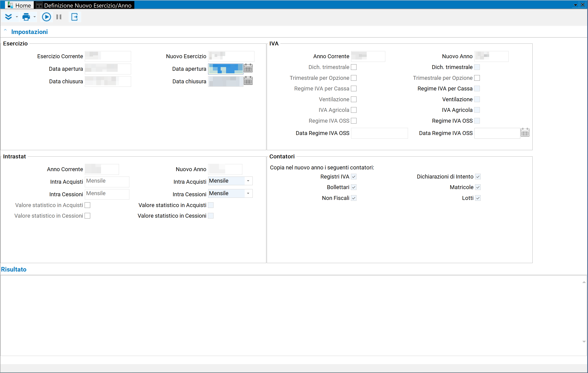Toggle Dich. trimestrale for Nuovo Anno
Viewport: 588px width, 373px height.
click(x=477, y=67)
